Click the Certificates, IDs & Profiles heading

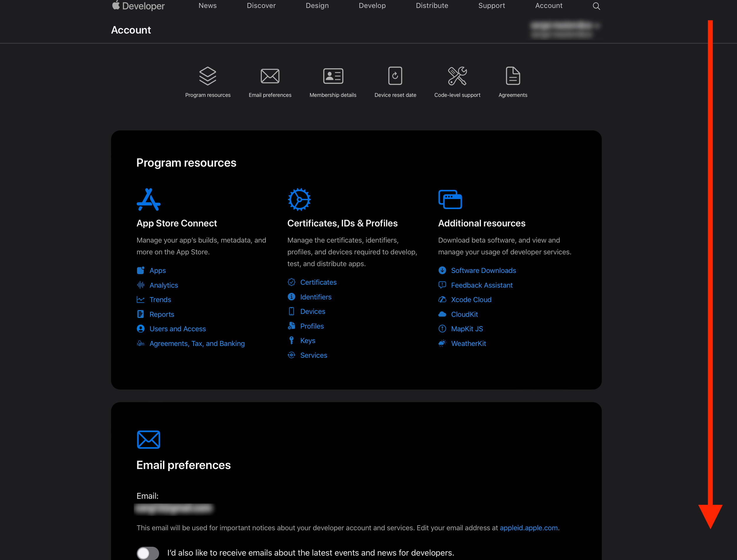click(343, 223)
